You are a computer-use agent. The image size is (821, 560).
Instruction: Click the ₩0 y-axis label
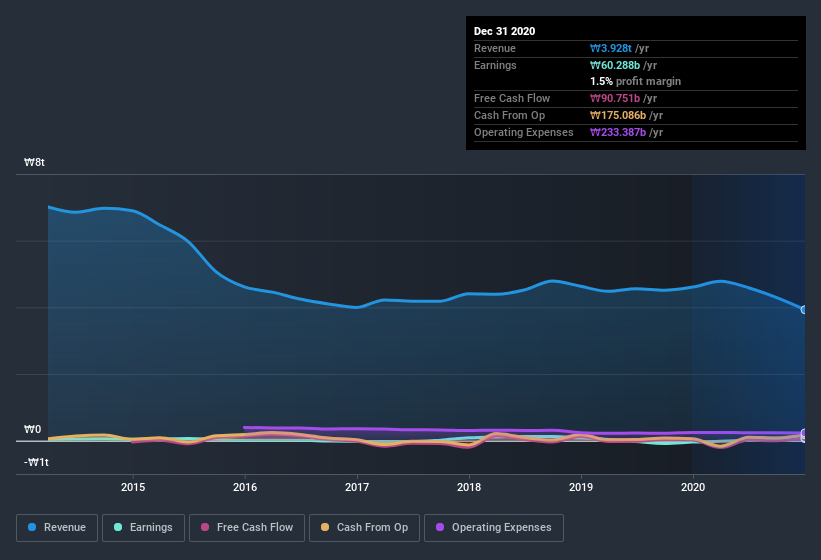coord(32,429)
